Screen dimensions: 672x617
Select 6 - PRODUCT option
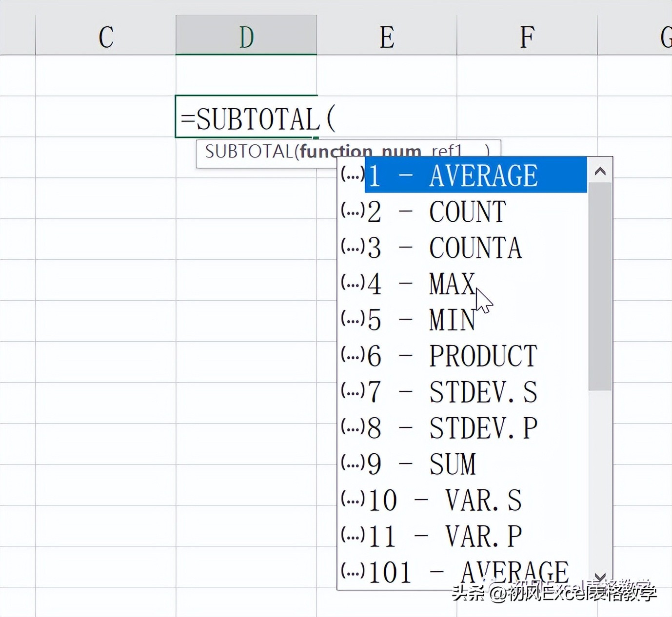point(463,356)
